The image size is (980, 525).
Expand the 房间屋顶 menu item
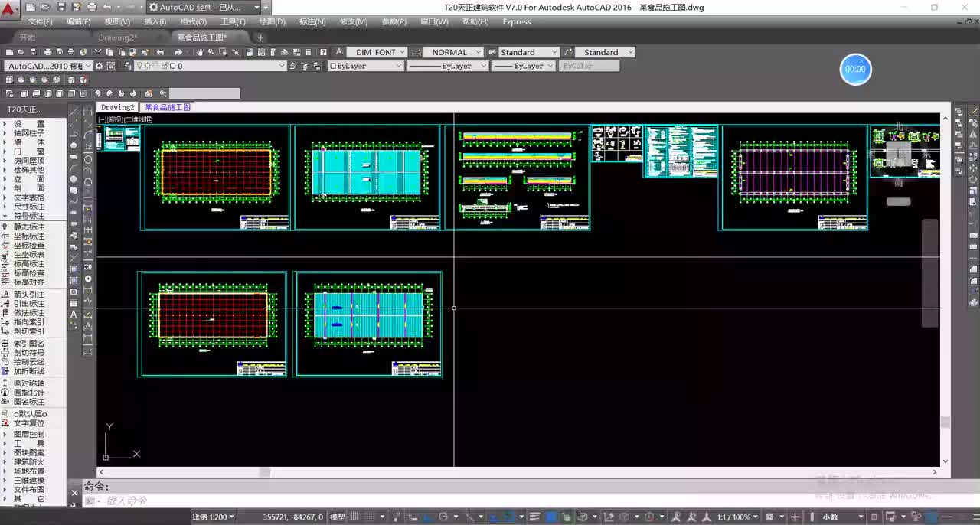pyautogui.click(x=29, y=161)
